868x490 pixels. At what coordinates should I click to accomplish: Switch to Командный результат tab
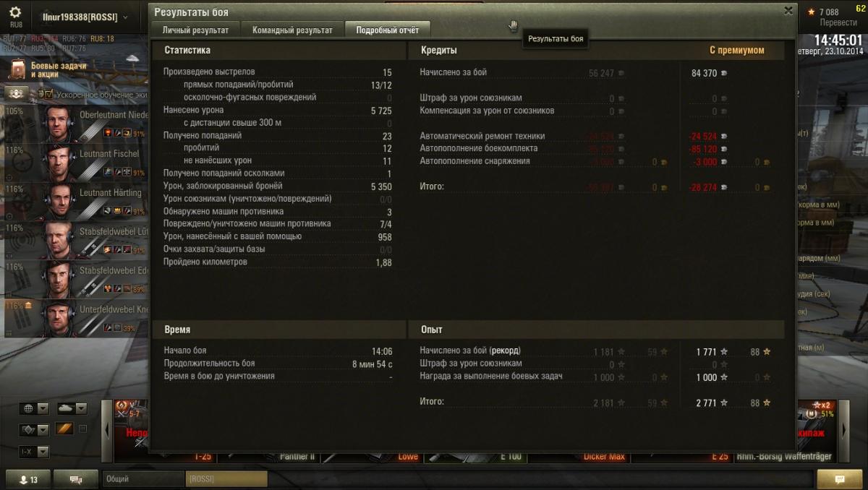292,30
